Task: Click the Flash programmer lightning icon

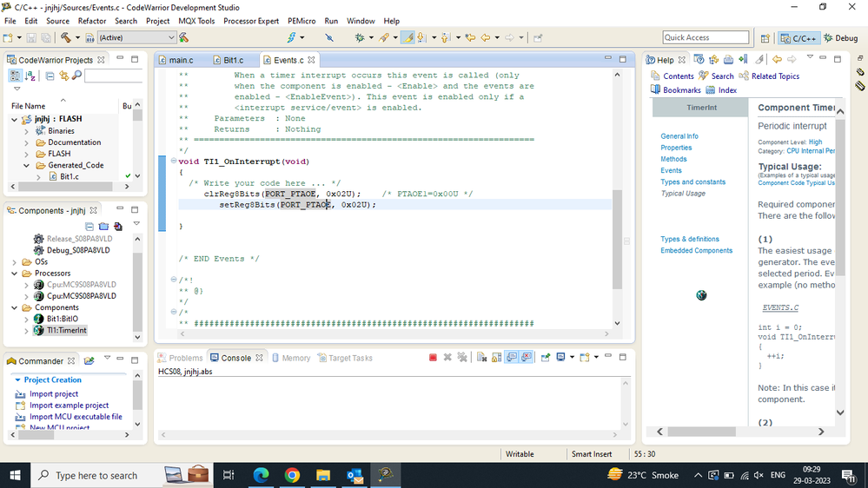Action: point(292,37)
